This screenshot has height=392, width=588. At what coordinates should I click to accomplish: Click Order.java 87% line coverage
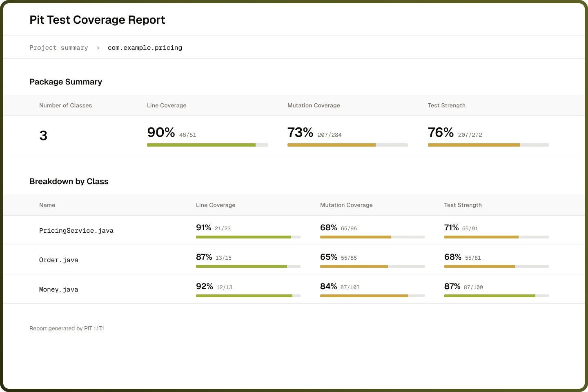coord(204,257)
